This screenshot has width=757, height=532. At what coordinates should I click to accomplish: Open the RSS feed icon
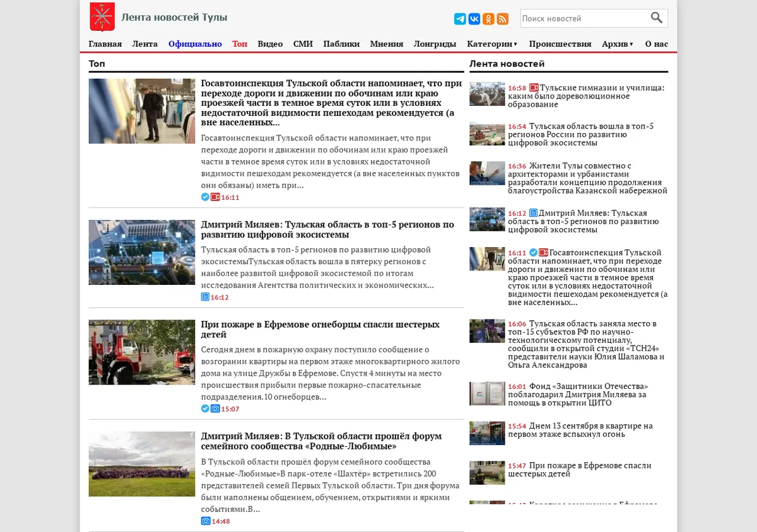coord(503,19)
